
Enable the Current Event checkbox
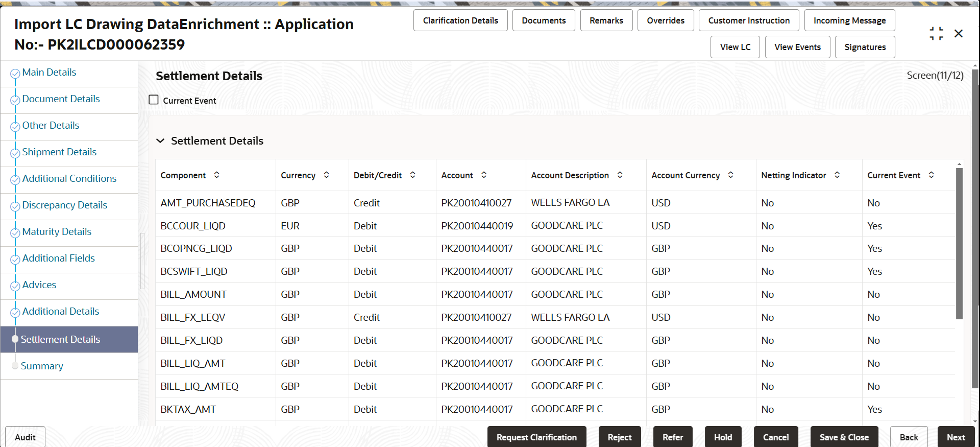point(154,100)
